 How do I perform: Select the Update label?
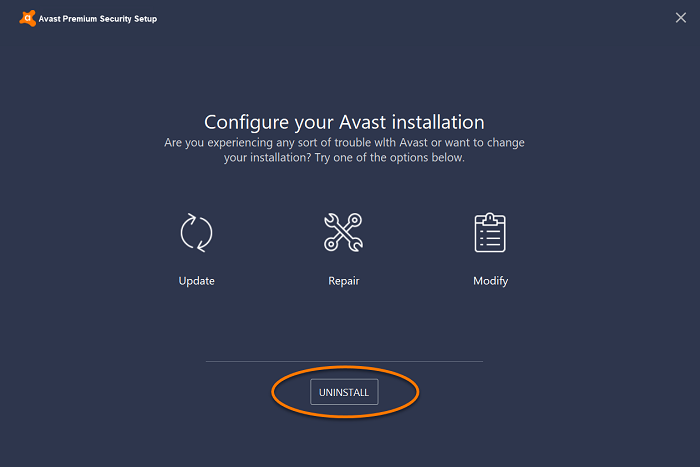pyautogui.click(x=196, y=281)
